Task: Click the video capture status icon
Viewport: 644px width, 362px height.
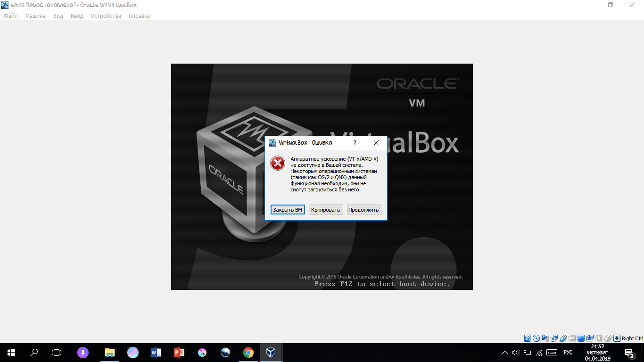Action: (590, 338)
